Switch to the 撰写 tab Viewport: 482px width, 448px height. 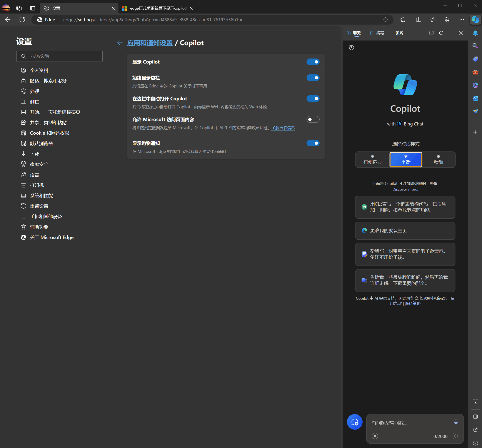(377, 33)
